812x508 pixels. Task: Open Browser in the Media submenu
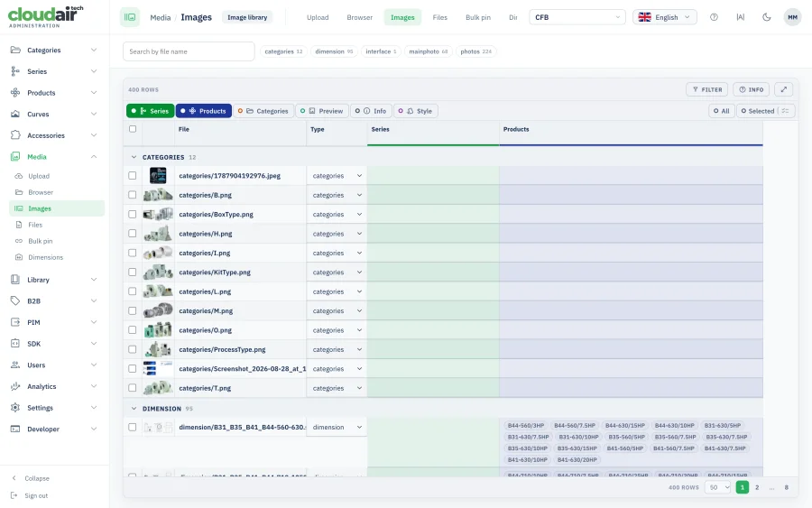(x=57, y=192)
